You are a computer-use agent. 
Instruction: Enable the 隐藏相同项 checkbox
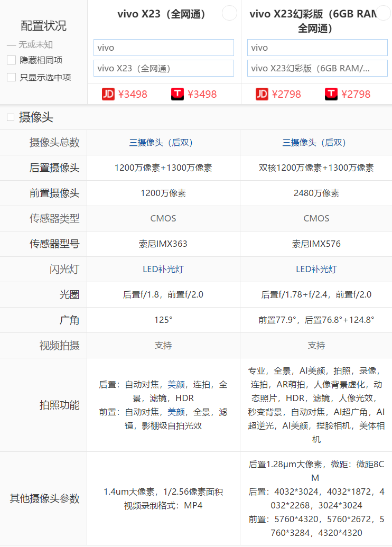pos(12,60)
